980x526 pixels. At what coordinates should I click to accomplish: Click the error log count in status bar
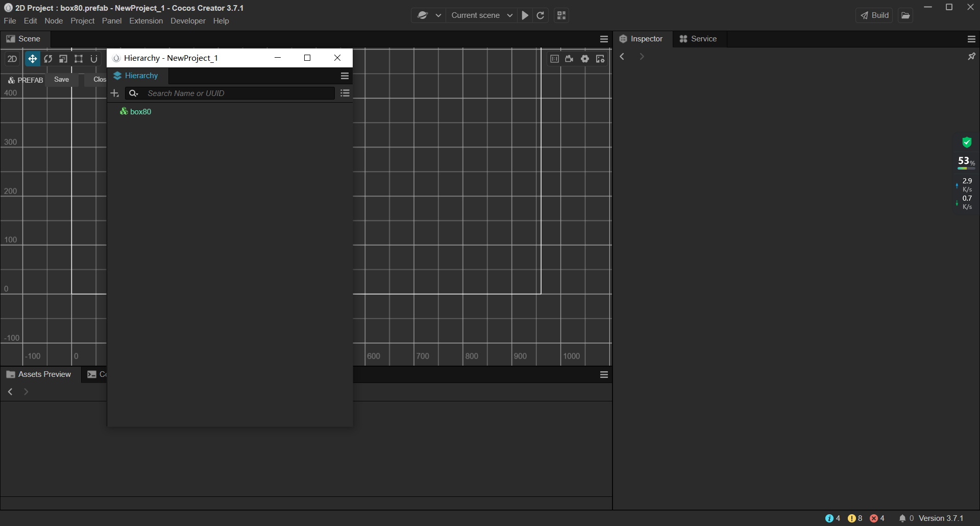877,518
